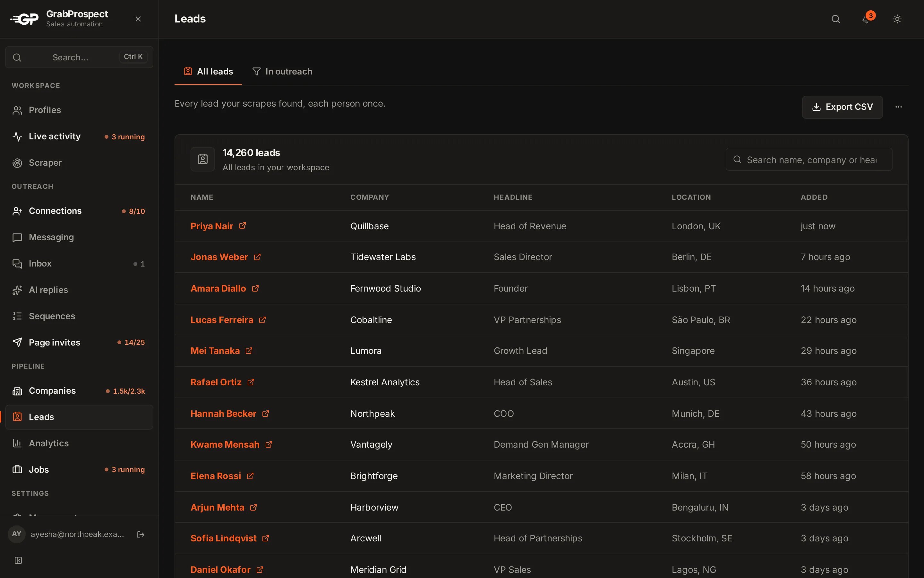Open Live activity in the sidebar
Image resolution: width=924 pixels, height=578 pixels.
tap(79, 136)
